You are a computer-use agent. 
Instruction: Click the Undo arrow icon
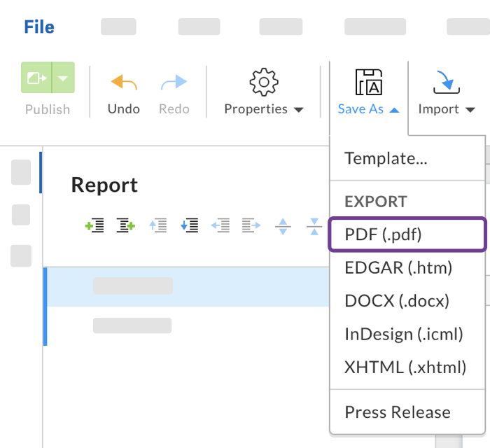(124, 83)
